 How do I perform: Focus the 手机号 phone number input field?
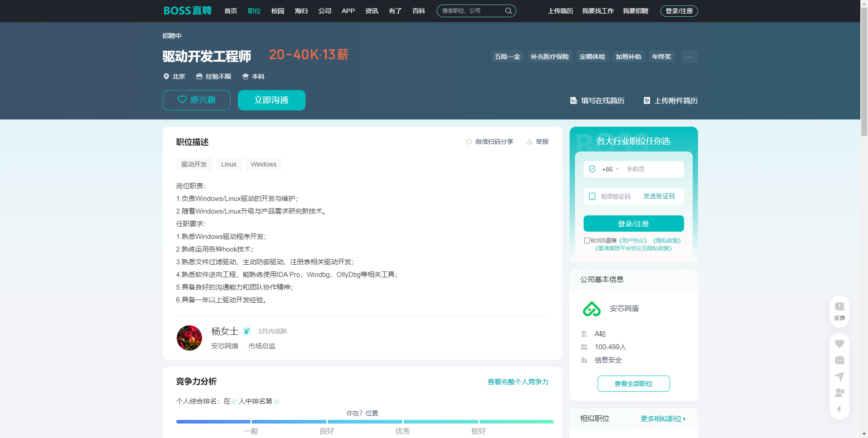(653, 169)
